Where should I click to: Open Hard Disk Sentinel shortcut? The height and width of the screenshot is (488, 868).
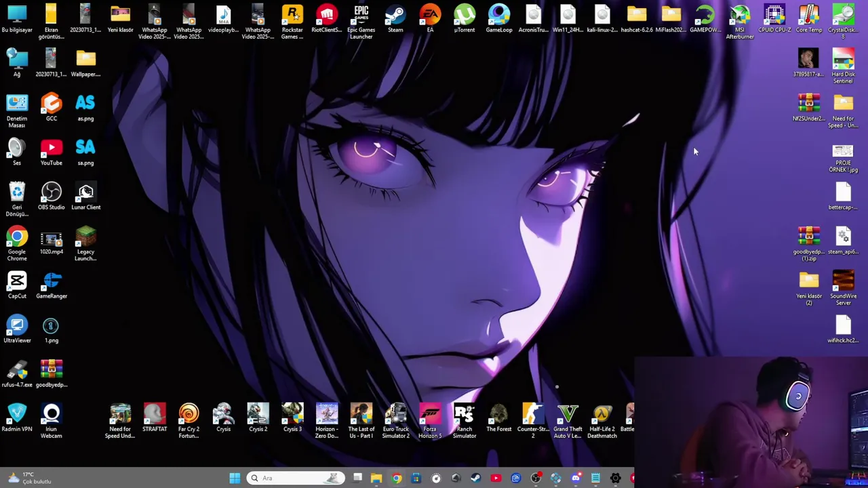tap(843, 66)
